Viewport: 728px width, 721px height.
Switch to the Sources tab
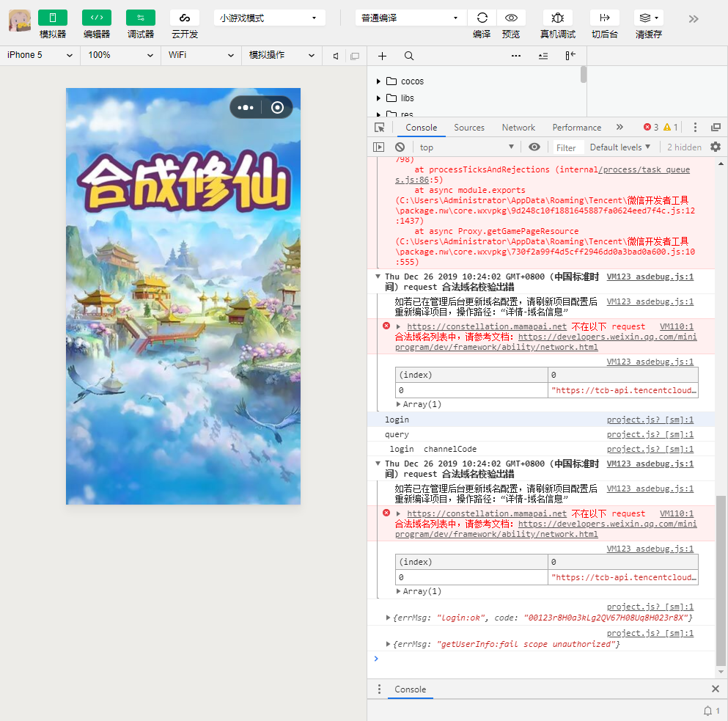pyautogui.click(x=469, y=128)
